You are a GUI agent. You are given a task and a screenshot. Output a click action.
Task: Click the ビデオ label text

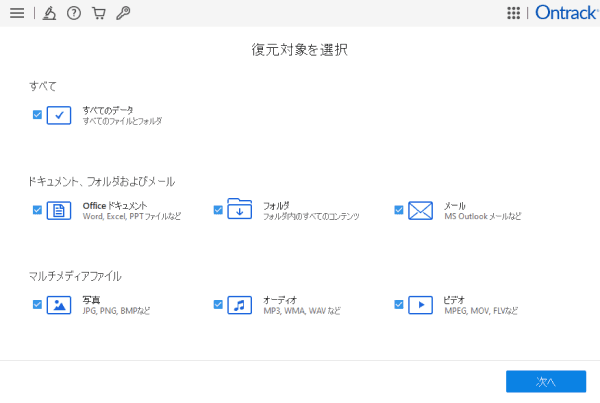point(454,300)
